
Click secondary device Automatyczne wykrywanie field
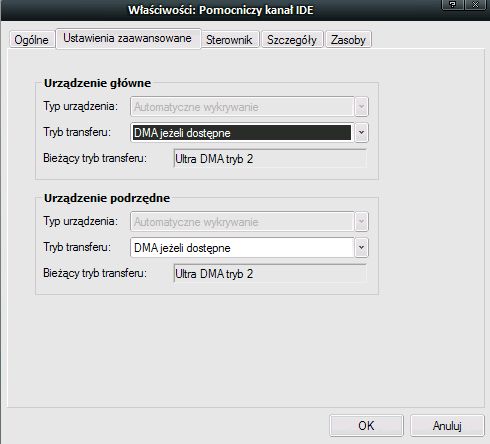pos(242,222)
